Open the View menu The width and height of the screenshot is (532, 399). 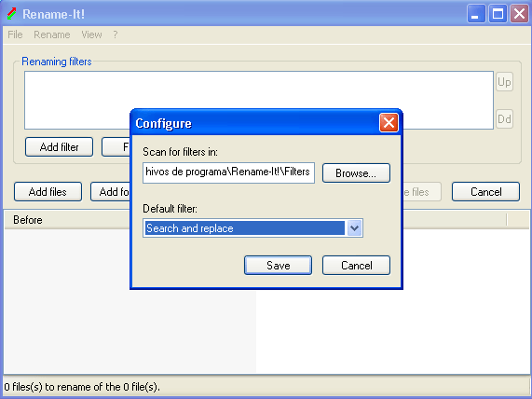91,34
